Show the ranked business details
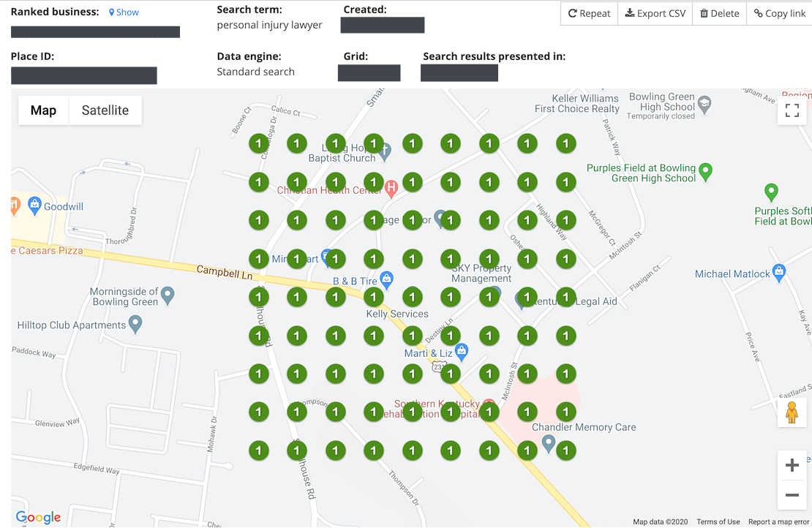The height and width of the screenshot is (528, 812). 124,12
